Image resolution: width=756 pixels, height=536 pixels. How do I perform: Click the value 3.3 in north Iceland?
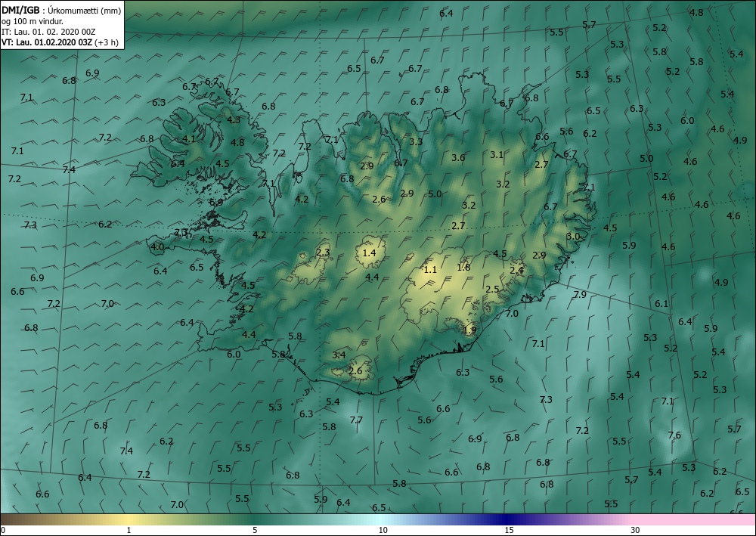pyautogui.click(x=416, y=141)
